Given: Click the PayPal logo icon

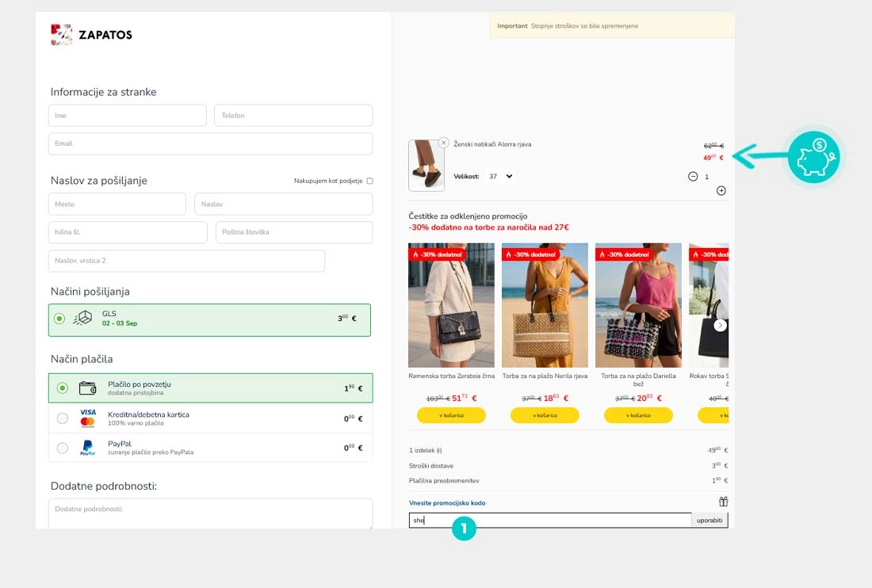Looking at the screenshot, I should [87, 448].
